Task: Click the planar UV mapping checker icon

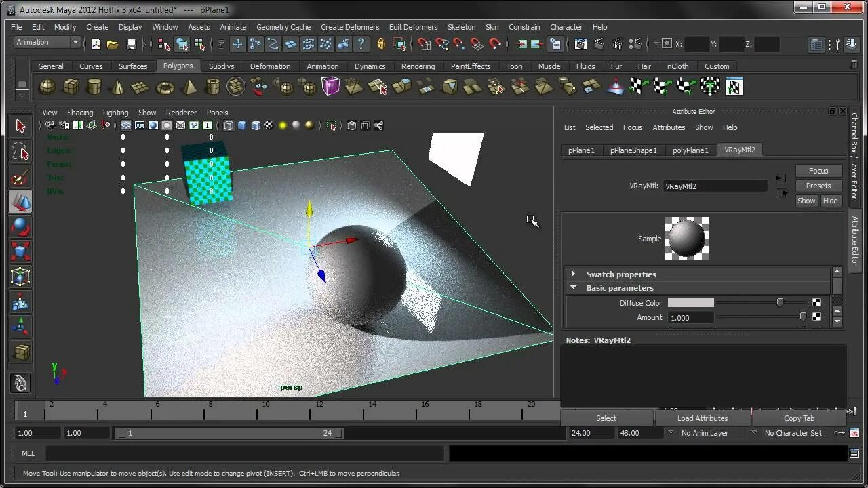Action: pos(639,87)
